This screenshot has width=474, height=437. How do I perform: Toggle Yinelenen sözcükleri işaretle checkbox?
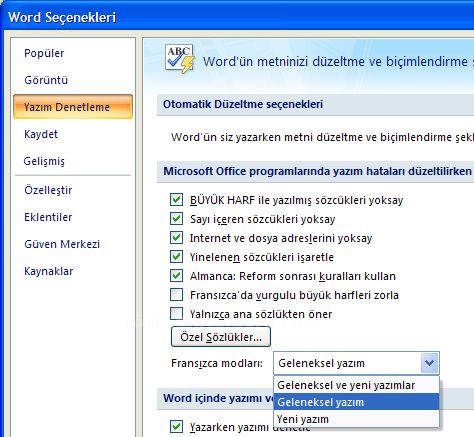point(176,257)
